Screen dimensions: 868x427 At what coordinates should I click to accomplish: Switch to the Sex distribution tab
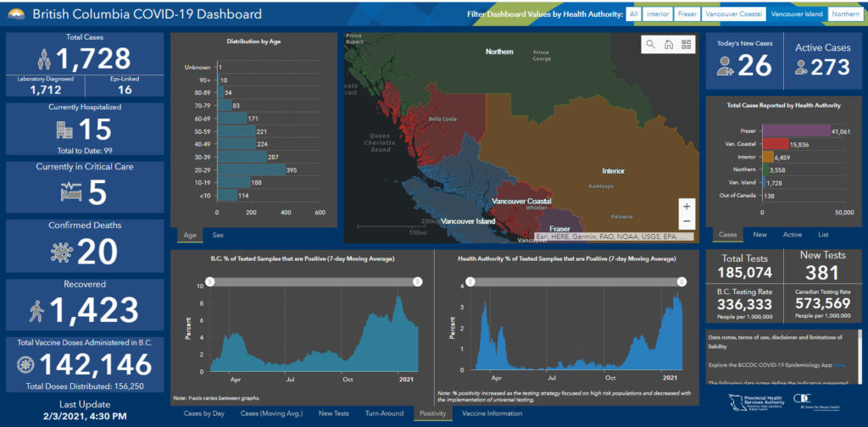(218, 235)
